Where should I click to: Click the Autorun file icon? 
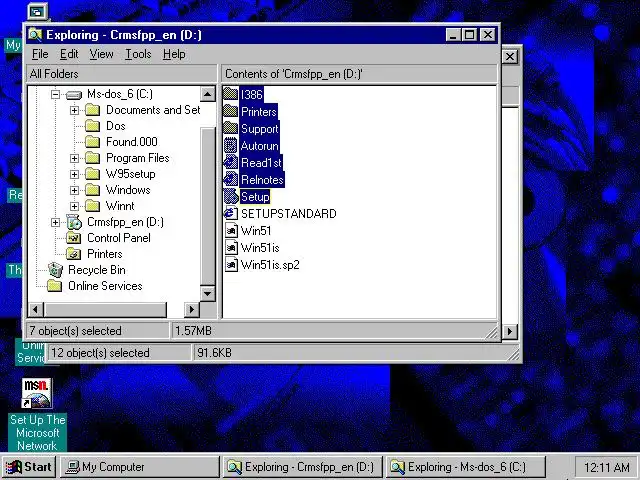[231, 146]
